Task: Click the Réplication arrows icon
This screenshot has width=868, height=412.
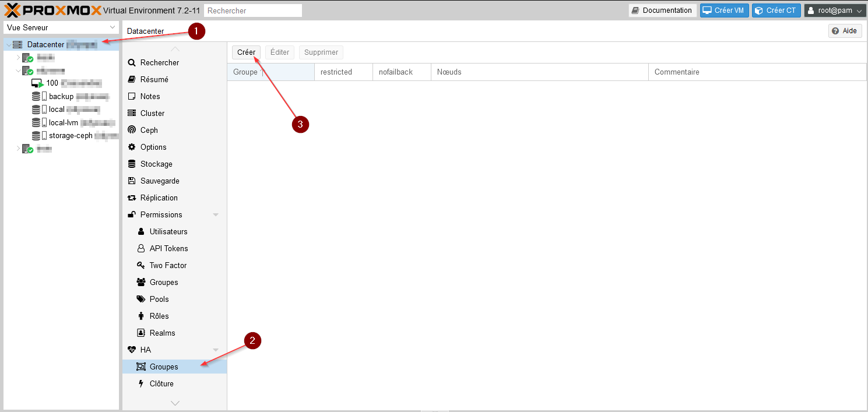Action: 132,198
